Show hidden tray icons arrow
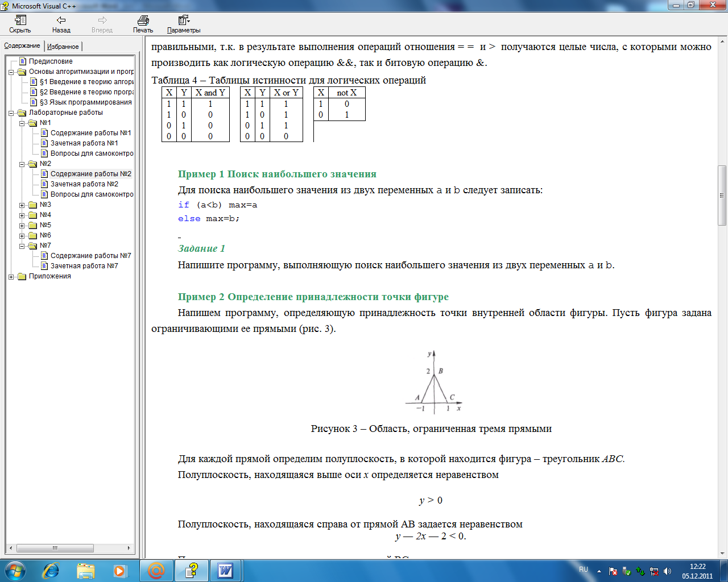Viewport: 728px width, 582px height. point(599,571)
